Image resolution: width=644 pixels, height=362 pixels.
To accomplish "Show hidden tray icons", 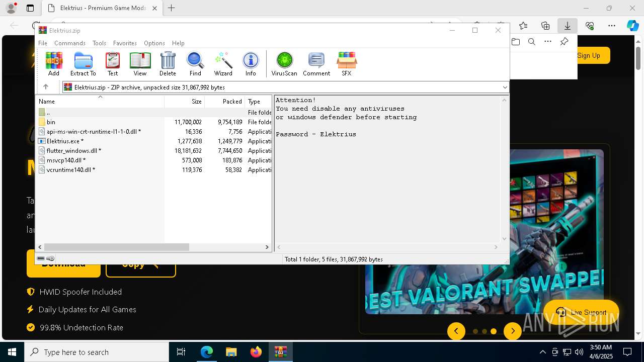I will point(542,352).
